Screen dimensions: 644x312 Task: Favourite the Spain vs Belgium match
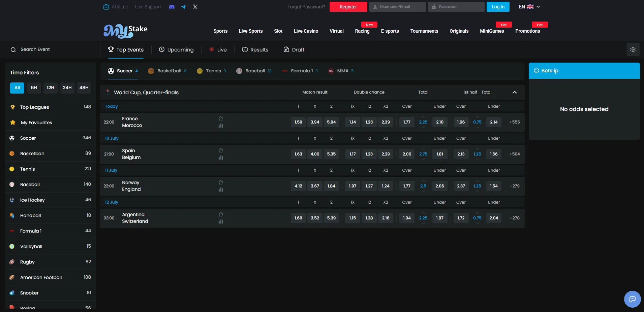[221, 150]
